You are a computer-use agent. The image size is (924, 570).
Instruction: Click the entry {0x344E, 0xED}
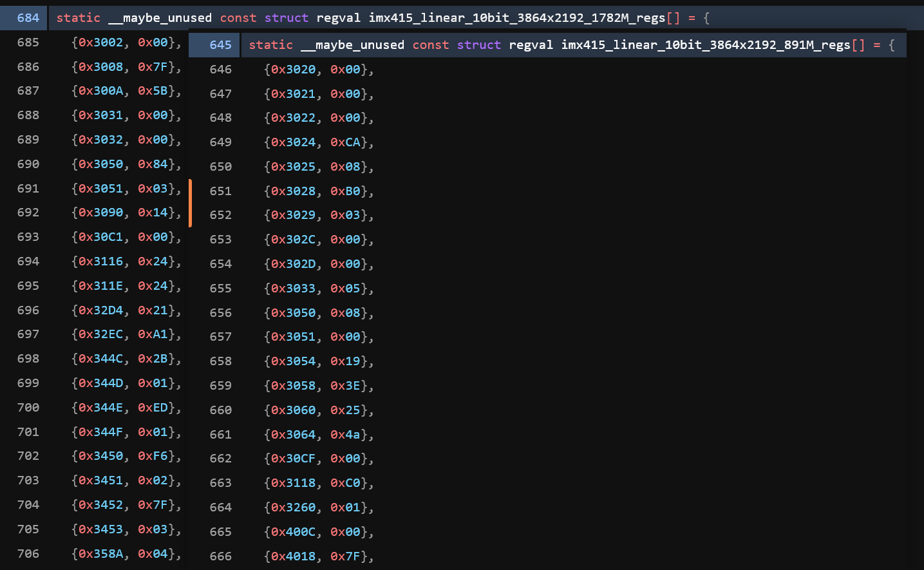(x=126, y=408)
